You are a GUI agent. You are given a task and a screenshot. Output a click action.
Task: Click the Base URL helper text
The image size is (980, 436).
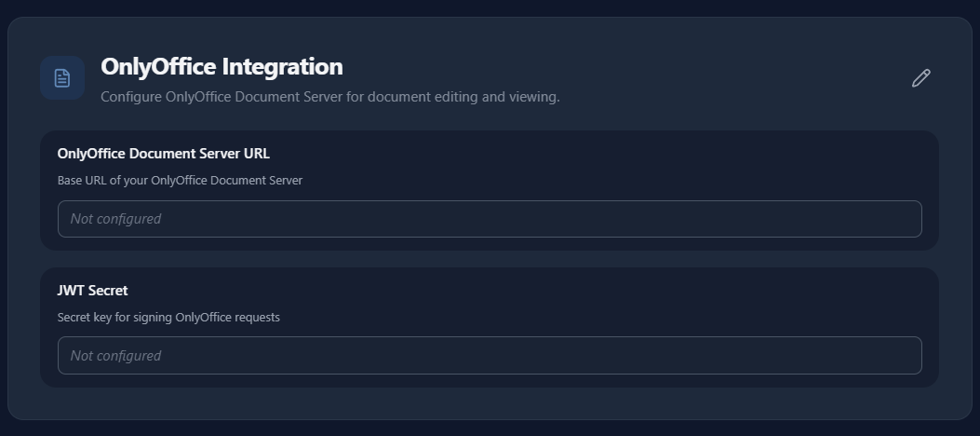[180, 181]
